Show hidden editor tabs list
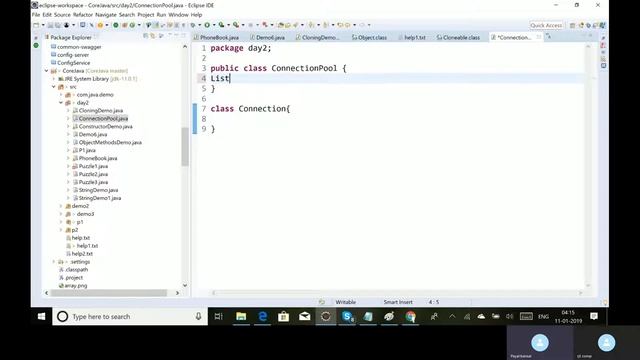 click(x=548, y=37)
